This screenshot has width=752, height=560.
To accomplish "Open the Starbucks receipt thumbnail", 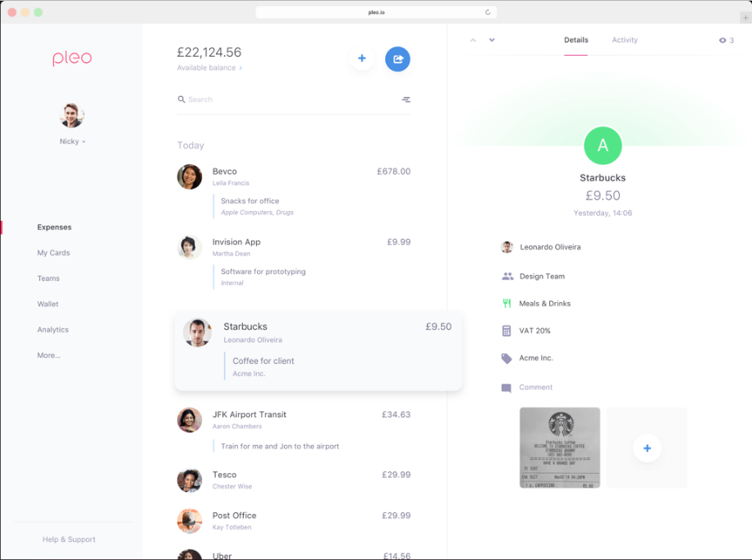I will click(x=560, y=448).
